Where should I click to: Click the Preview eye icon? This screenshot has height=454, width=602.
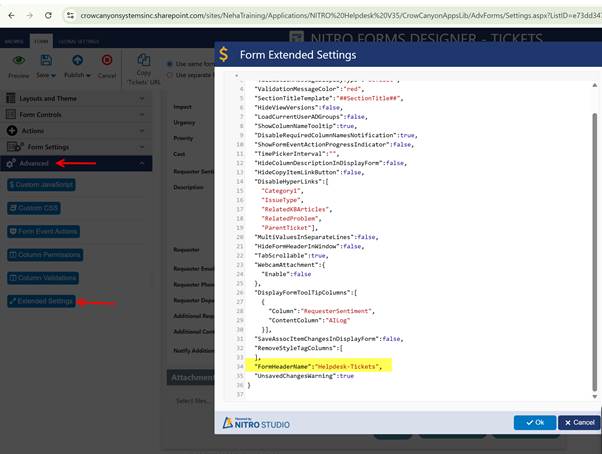(x=18, y=62)
